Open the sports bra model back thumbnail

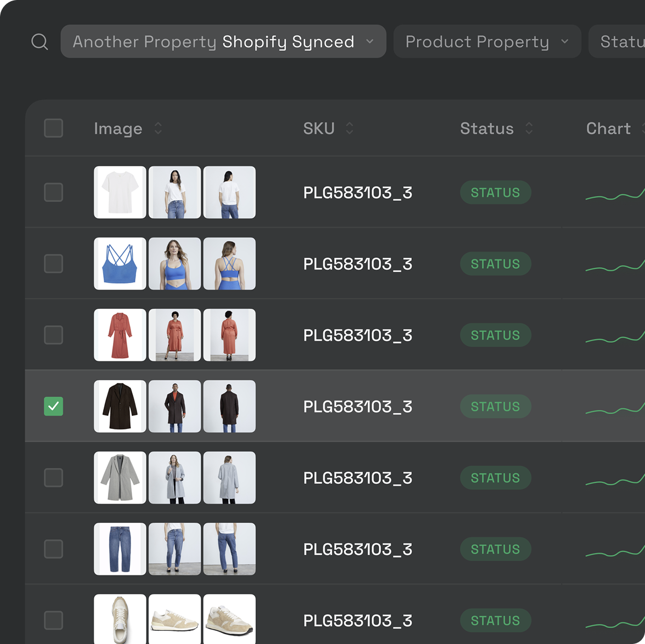click(229, 263)
